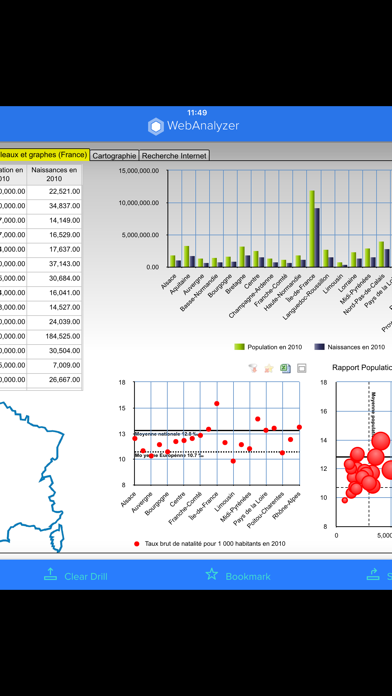Tap the Bookmark star icon

pyautogui.click(x=212, y=574)
